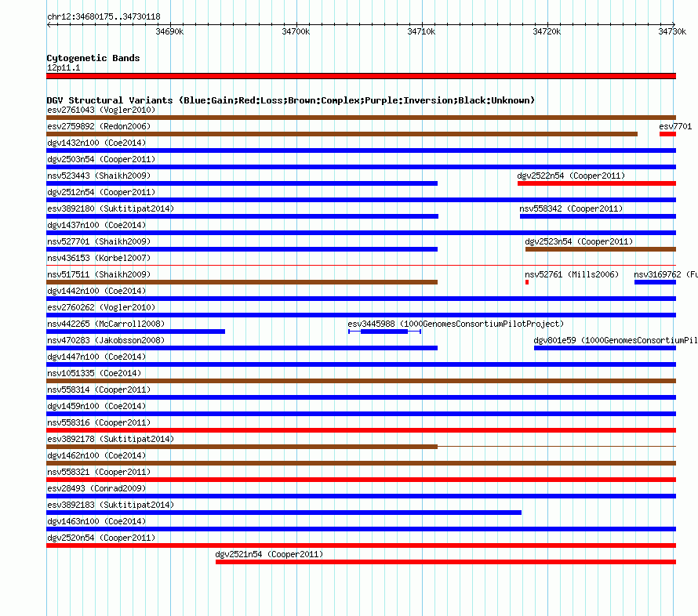
Task: Click the blue esv3892183 gain bar
Action: coord(284,513)
